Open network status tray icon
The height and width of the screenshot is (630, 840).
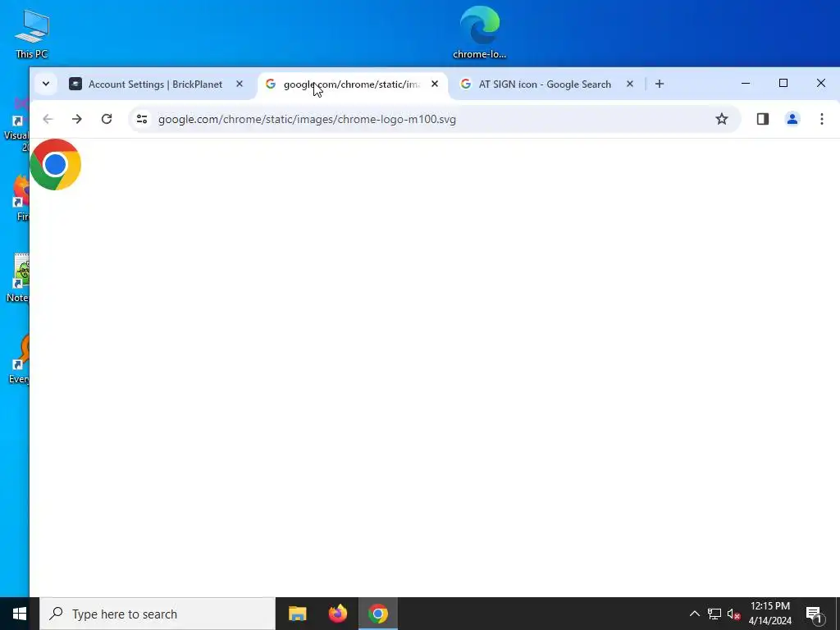point(714,614)
